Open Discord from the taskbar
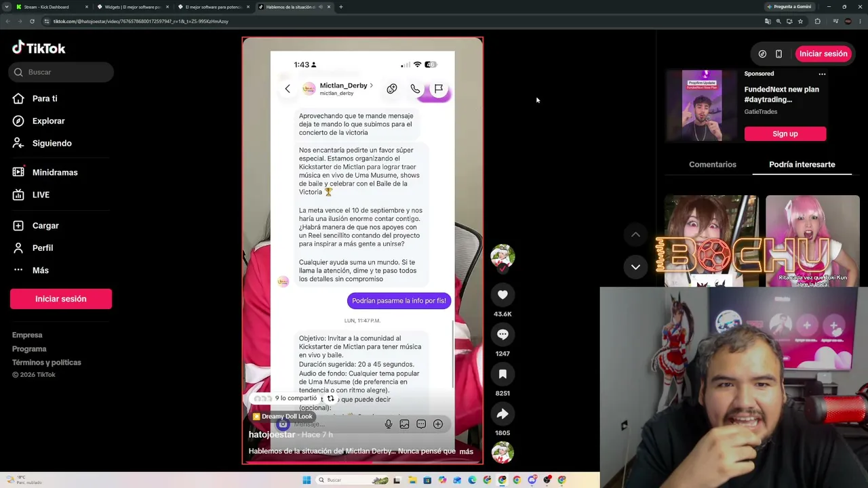 (532, 480)
